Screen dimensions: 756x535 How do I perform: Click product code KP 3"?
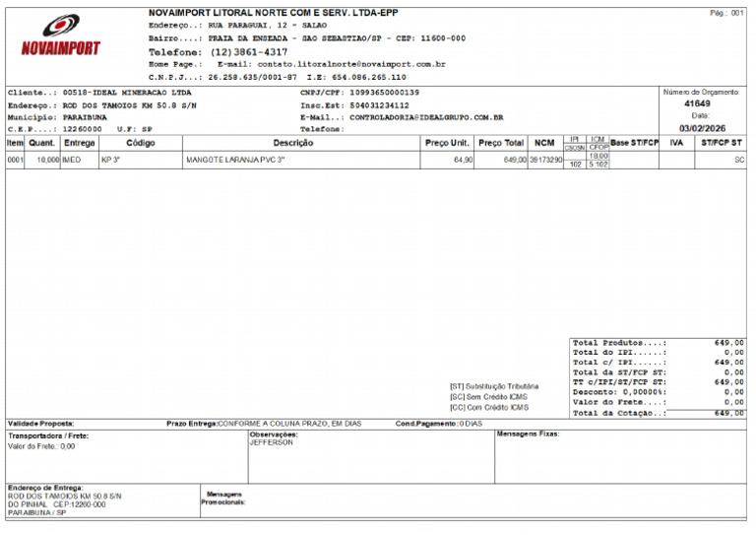point(110,160)
